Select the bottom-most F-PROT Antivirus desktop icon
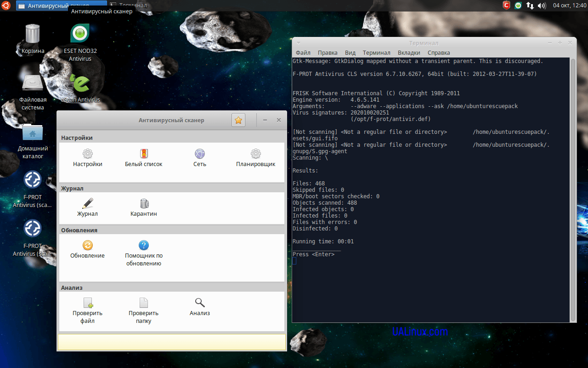 (33, 238)
